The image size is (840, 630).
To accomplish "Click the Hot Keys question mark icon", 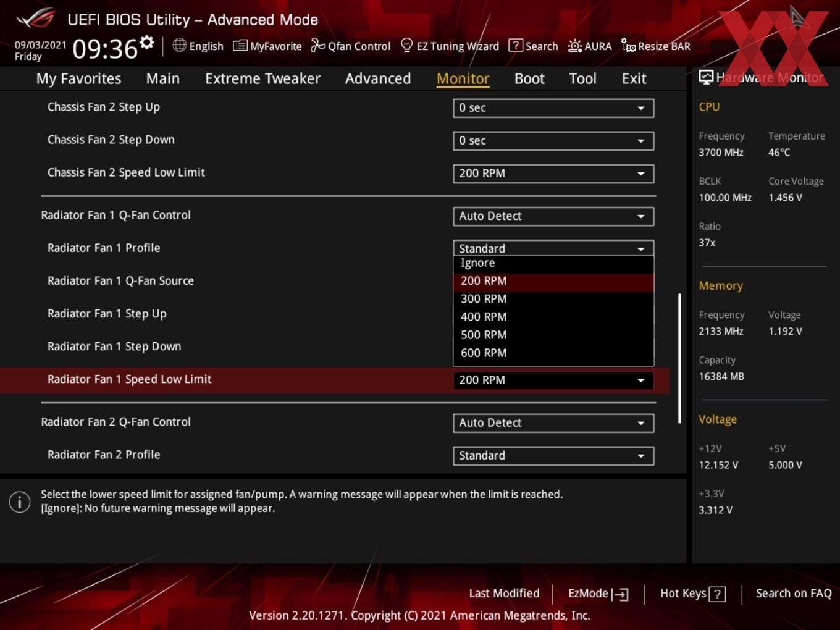I will (717, 594).
